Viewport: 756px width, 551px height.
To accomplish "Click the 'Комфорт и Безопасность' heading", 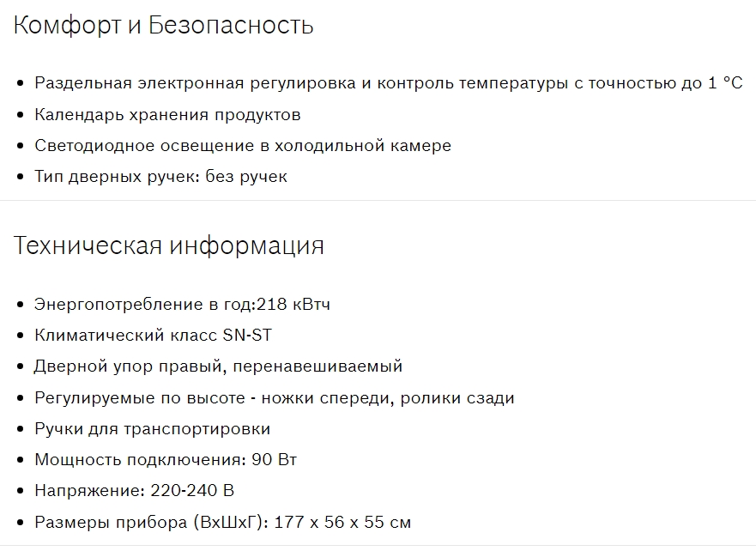I will click(x=163, y=26).
